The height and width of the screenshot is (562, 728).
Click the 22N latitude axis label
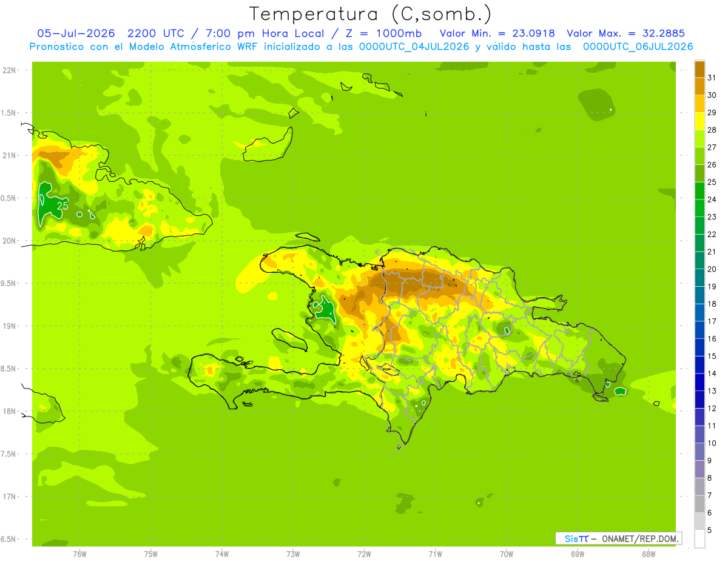[10, 70]
